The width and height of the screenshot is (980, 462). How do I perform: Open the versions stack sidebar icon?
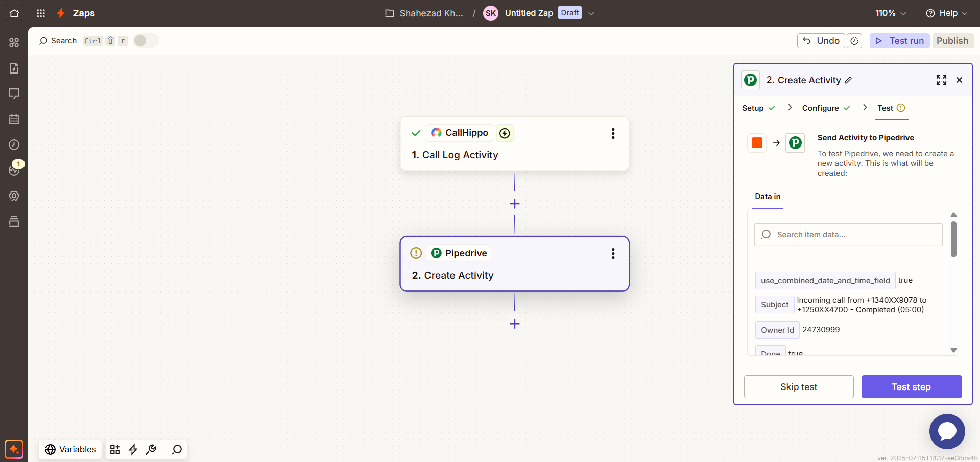click(x=14, y=221)
